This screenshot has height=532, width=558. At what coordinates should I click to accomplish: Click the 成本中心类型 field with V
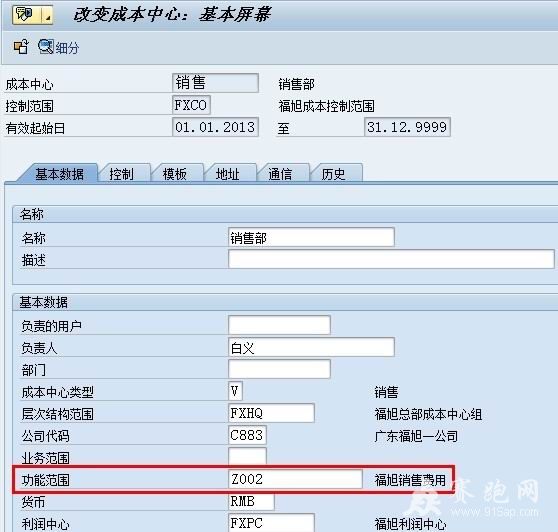tap(235, 391)
